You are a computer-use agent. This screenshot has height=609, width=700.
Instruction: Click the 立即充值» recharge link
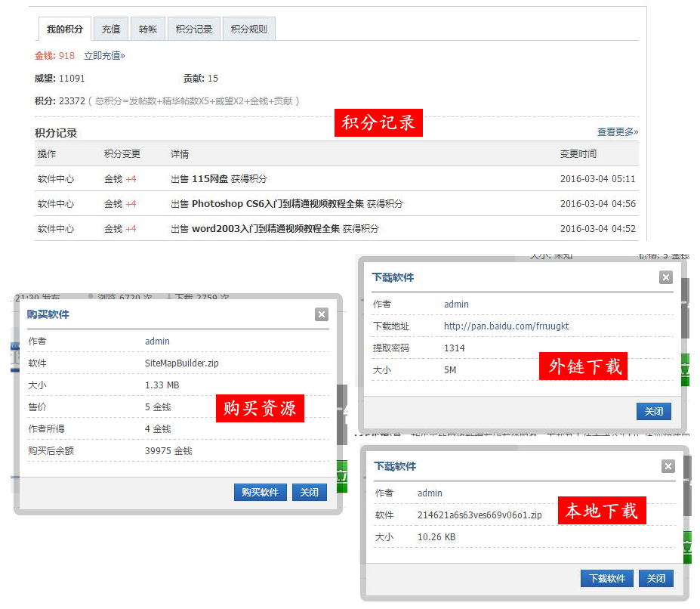(103, 55)
